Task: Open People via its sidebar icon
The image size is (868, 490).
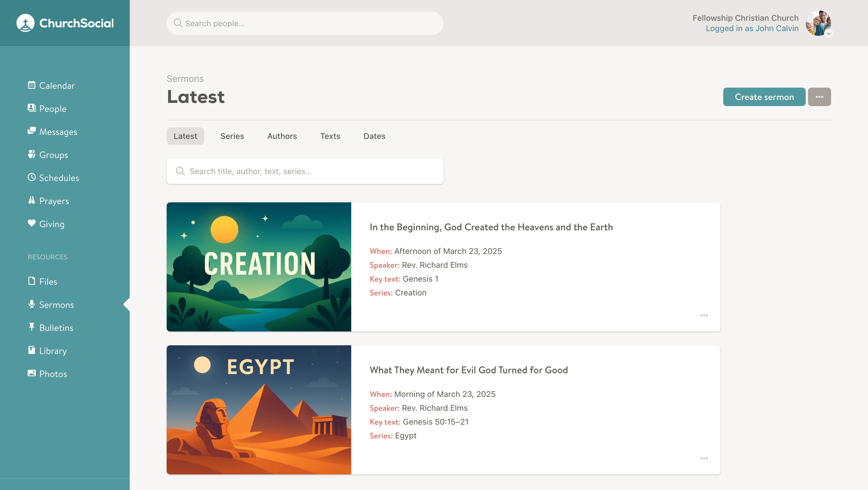Action: tap(31, 108)
